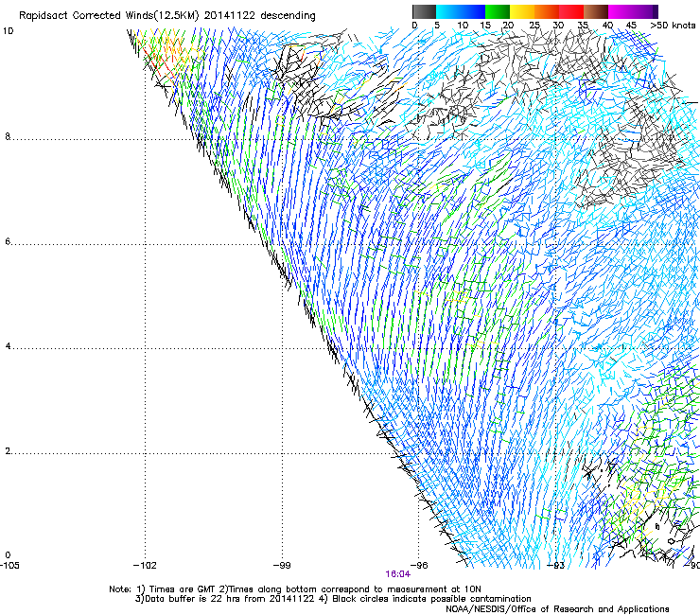This screenshot has width=700, height=615.
Task: Click the '>50 knots' legend label
Action: click(673, 26)
